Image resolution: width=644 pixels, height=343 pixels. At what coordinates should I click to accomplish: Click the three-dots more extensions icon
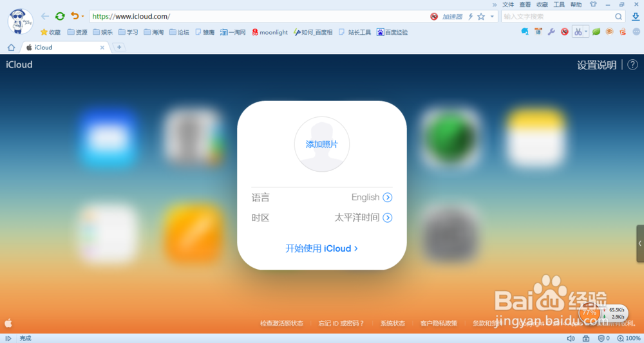(x=636, y=32)
